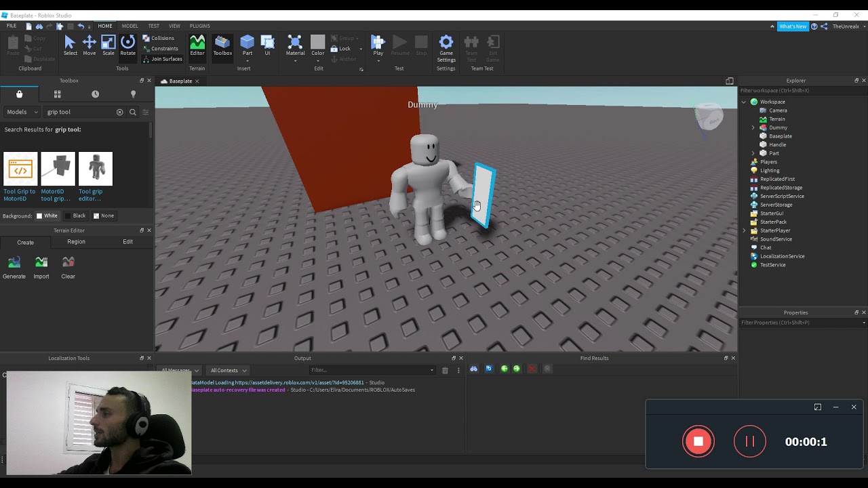Select StarterPack in the Explorer tree
The height and width of the screenshot is (488, 868).
(x=773, y=222)
